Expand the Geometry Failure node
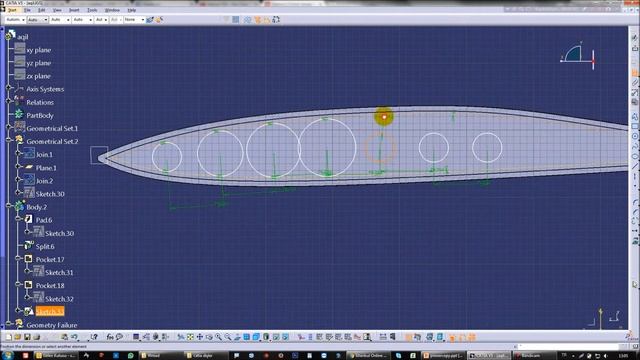The width and height of the screenshot is (640, 360). coord(9,324)
